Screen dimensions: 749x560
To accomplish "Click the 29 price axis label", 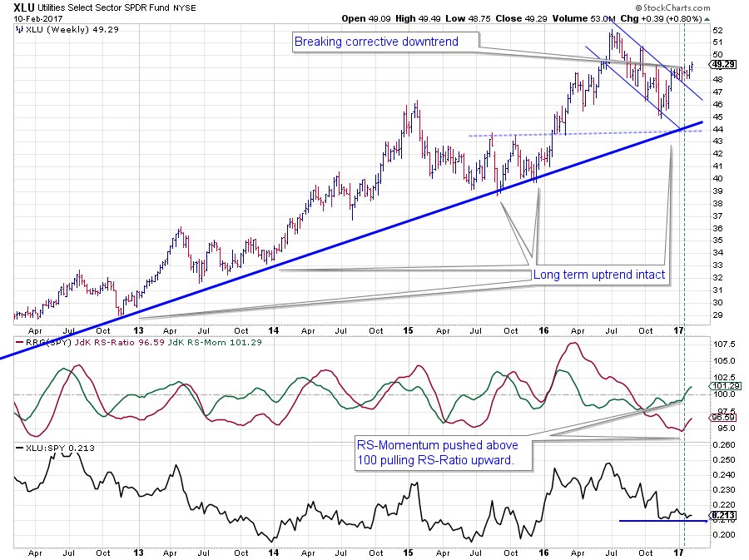I will [x=717, y=315].
